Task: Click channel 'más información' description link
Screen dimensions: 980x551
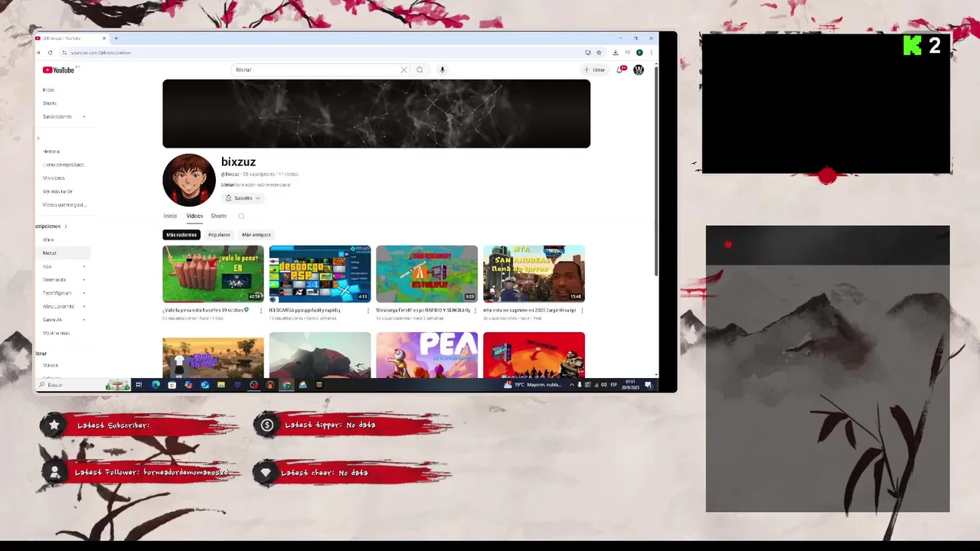Action: [x=256, y=184]
